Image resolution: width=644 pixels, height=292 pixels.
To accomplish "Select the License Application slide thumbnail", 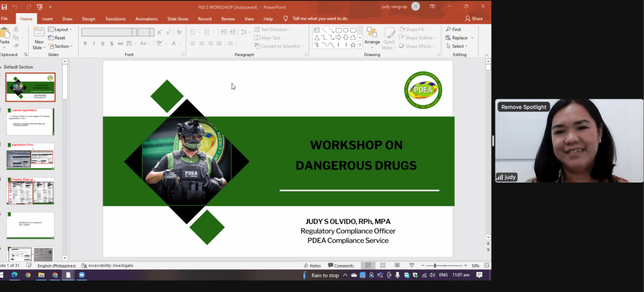I will click(x=31, y=121).
